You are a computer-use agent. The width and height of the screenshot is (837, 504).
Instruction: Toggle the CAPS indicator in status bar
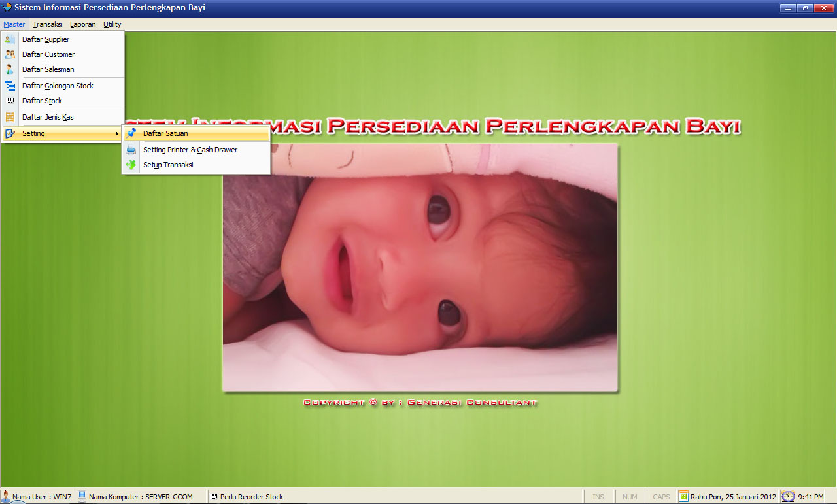661,497
